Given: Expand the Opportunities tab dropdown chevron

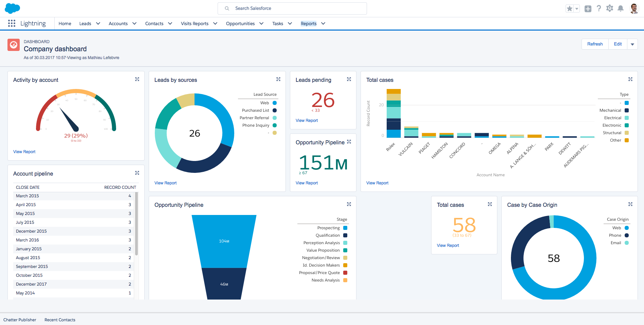Looking at the screenshot, I should [x=261, y=23].
